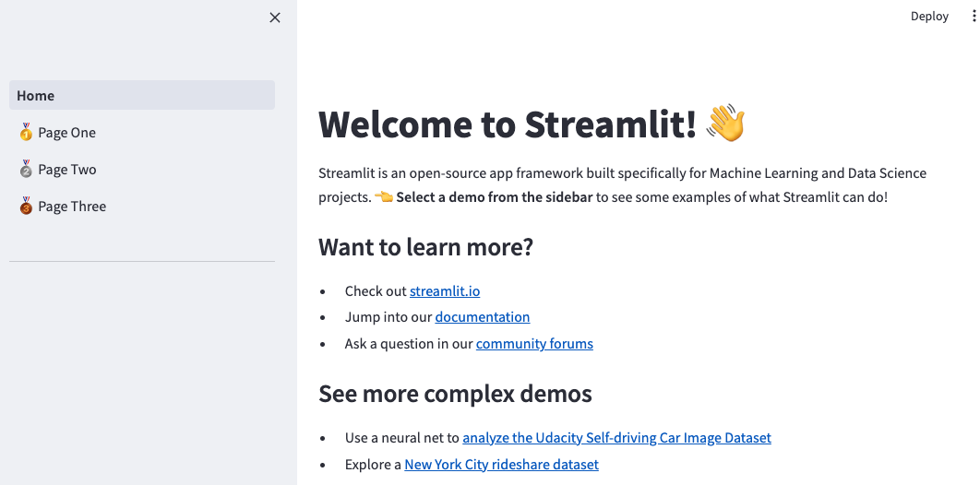Image resolution: width=980 pixels, height=485 pixels.
Task: Click the Want to learn more? heading
Action: coord(425,247)
